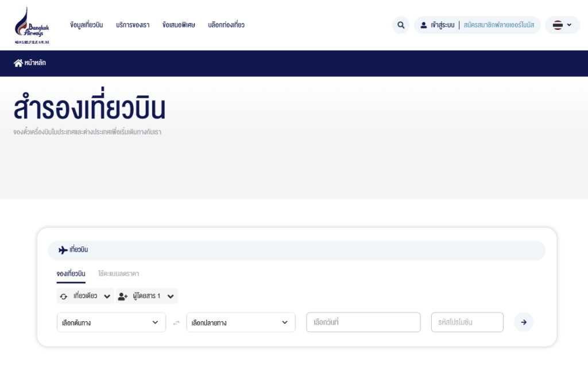
Task: Select the จองเที่ยวบิน tab
Action: pos(71,274)
